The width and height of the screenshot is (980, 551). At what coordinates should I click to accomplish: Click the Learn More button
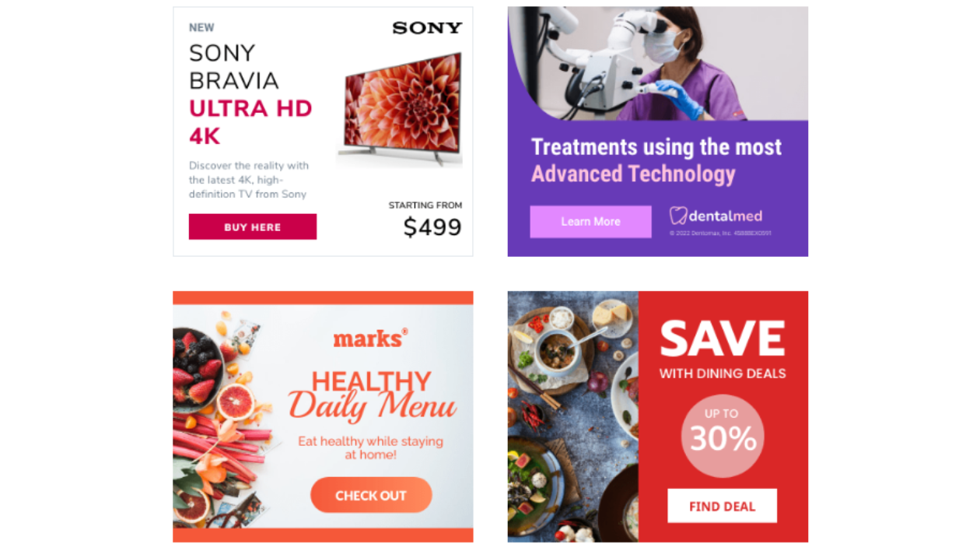click(x=590, y=222)
